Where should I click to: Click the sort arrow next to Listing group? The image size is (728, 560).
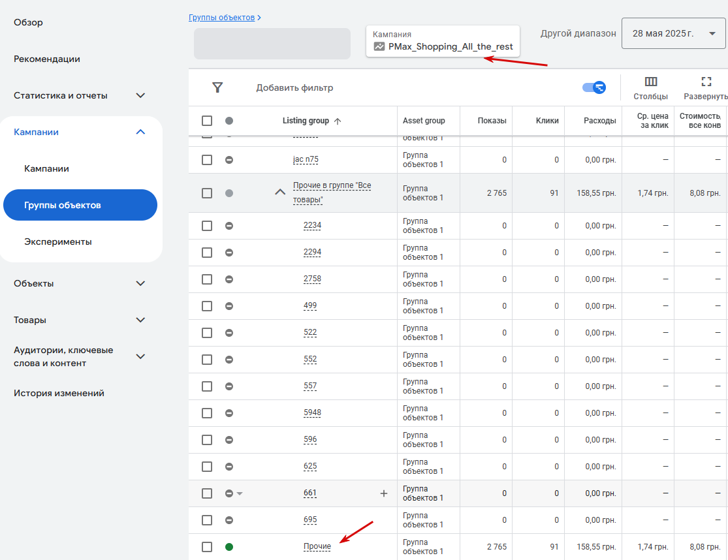(338, 121)
